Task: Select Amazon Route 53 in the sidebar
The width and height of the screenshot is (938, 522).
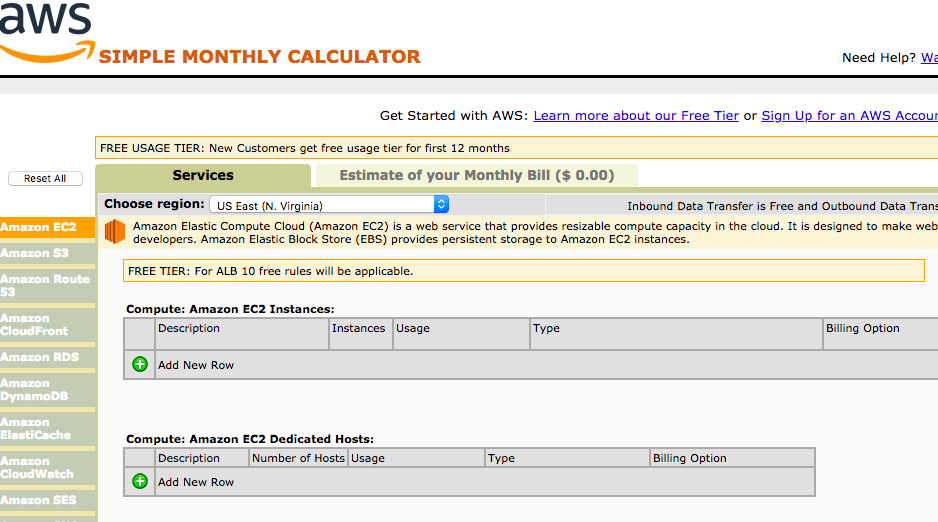Action: click(x=47, y=285)
